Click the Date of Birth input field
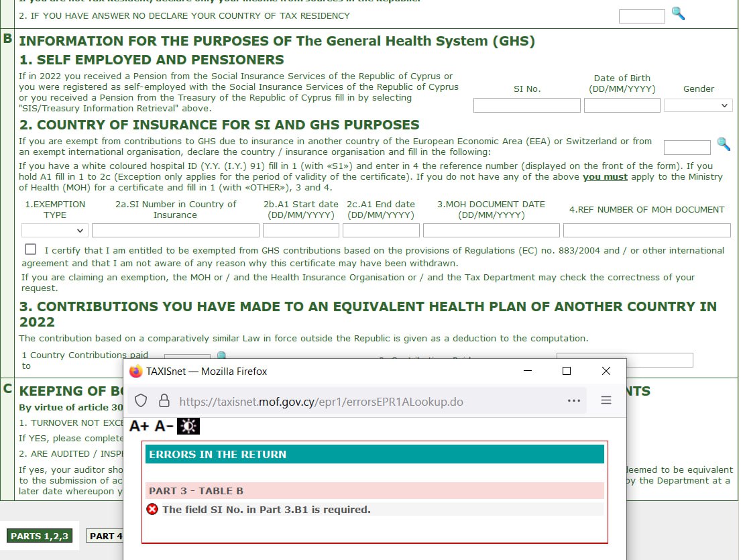The image size is (743, 560). coord(622,105)
